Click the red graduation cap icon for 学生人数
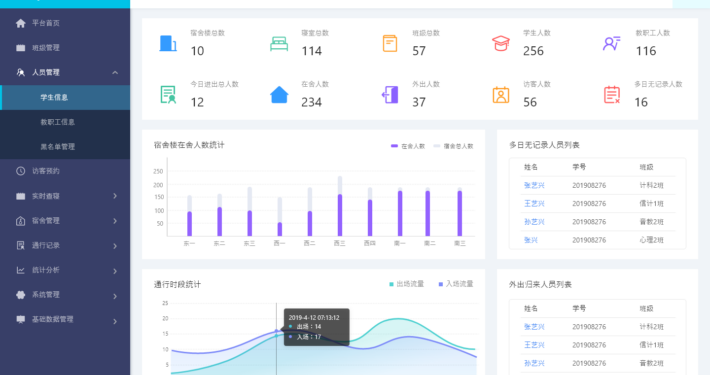This screenshot has width=710, height=375. pos(501,43)
